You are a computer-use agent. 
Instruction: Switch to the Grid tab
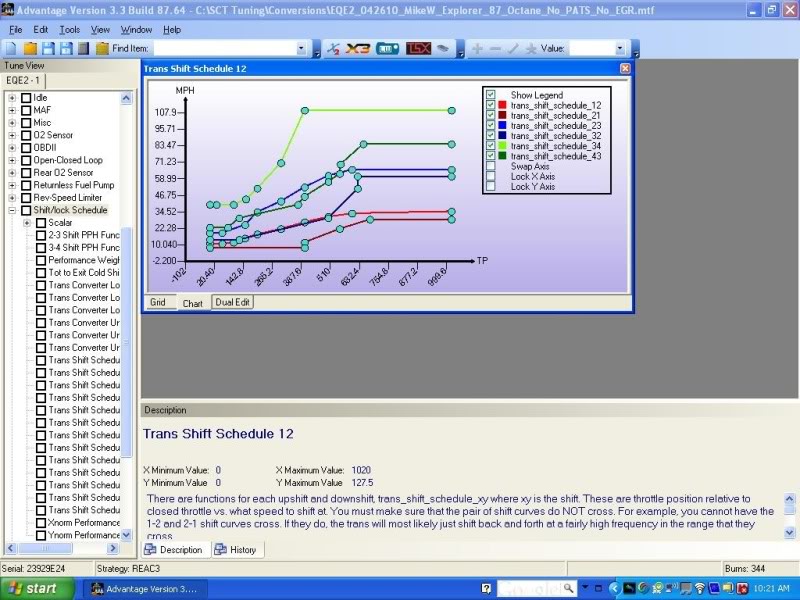pyautogui.click(x=158, y=302)
